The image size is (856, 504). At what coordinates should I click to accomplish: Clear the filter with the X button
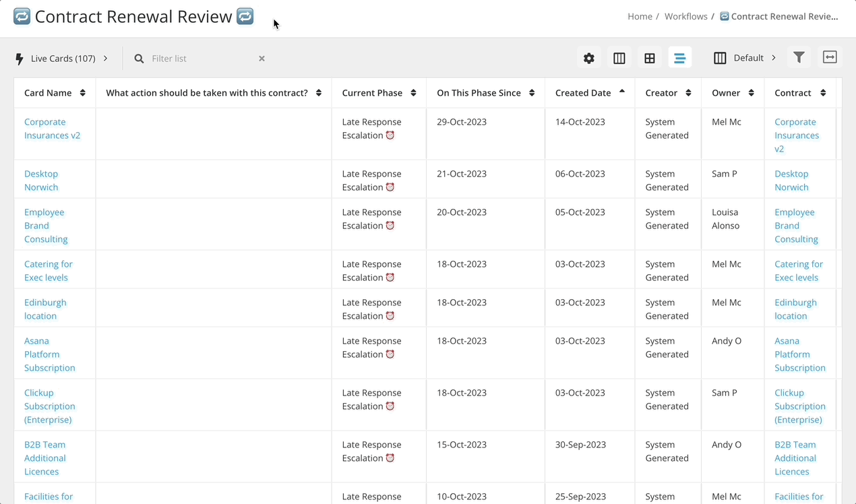[x=262, y=58]
